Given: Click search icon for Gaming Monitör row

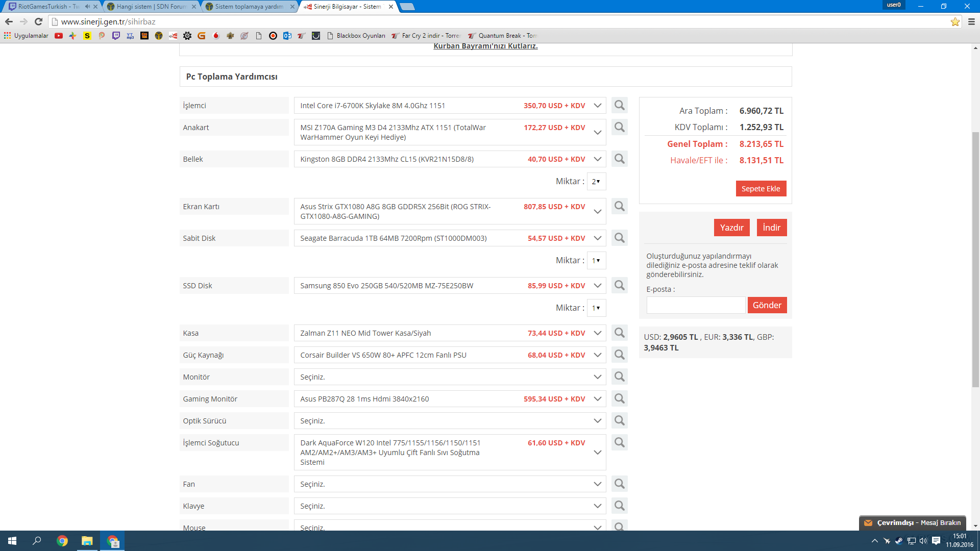Looking at the screenshot, I should coord(619,398).
